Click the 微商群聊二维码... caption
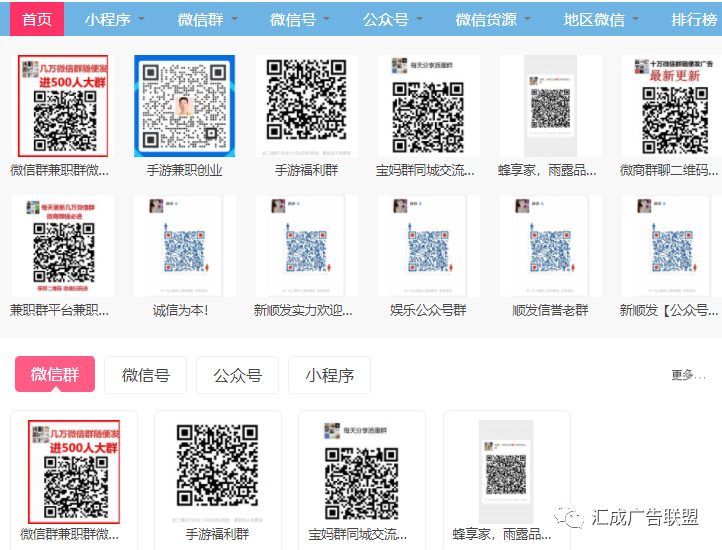The image size is (722, 550). click(669, 170)
